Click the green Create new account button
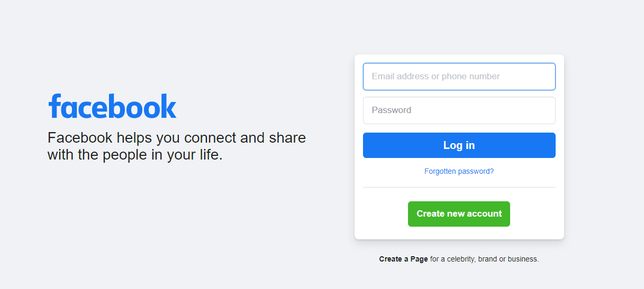Image resolution: width=644 pixels, height=289 pixels. 459,214
